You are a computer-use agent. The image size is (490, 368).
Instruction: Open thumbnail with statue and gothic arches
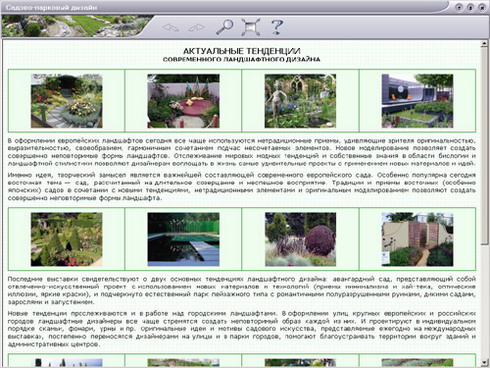[300, 101]
